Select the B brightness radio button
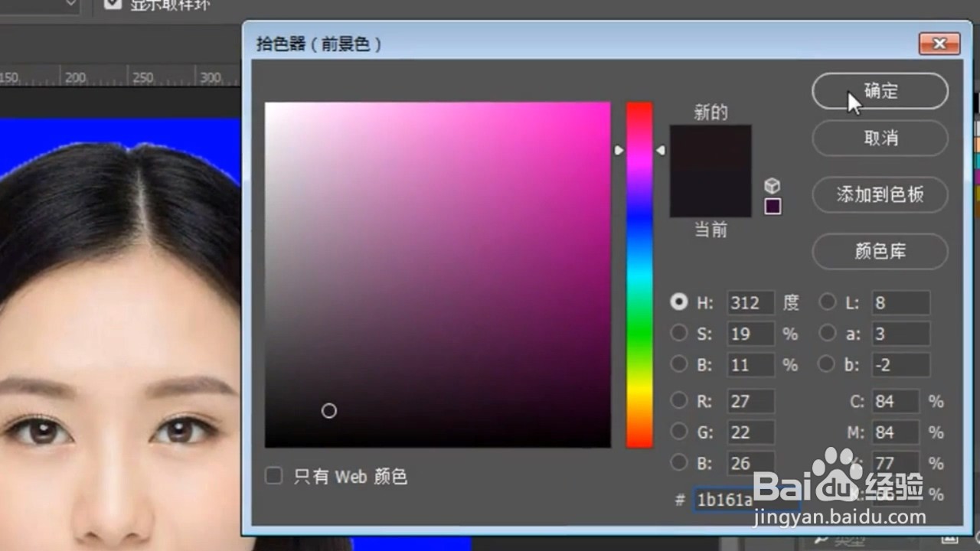 (x=678, y=364)
